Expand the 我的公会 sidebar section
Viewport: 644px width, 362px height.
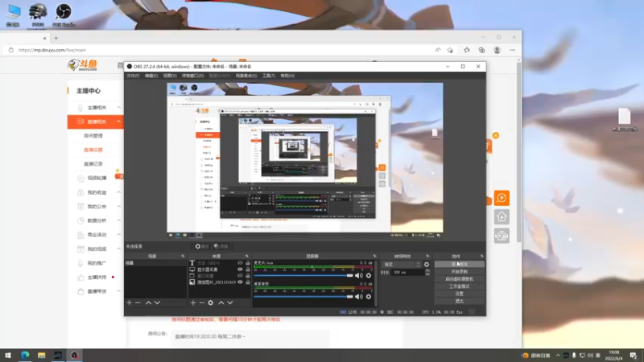[118, 207]
